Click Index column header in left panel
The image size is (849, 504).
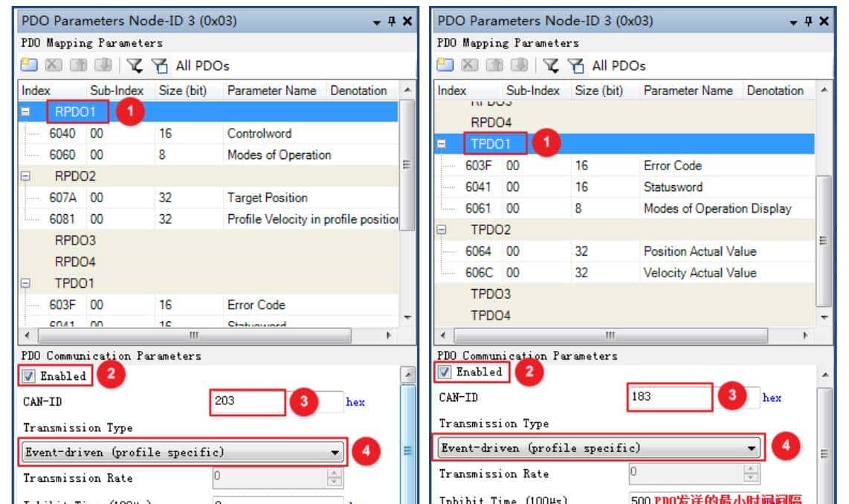point(53,91)
